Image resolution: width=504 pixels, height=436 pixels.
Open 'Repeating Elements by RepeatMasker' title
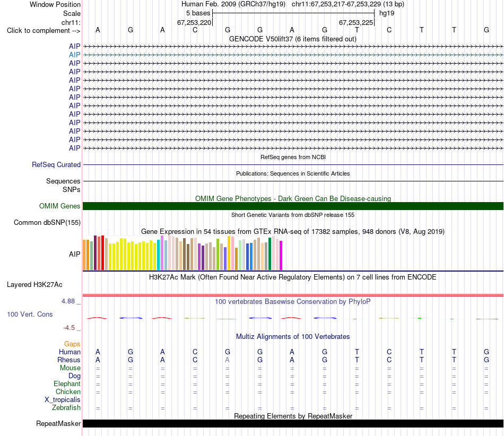[293, 416]
